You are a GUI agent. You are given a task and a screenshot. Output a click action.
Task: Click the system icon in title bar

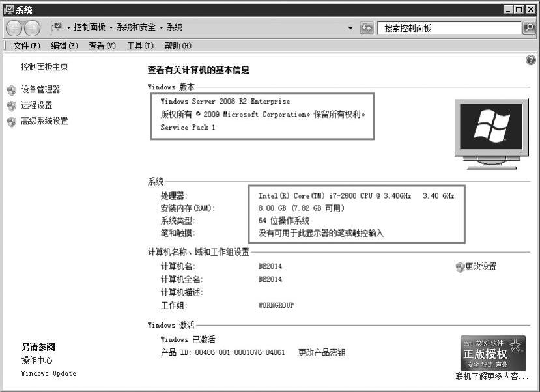coord(8,10)
